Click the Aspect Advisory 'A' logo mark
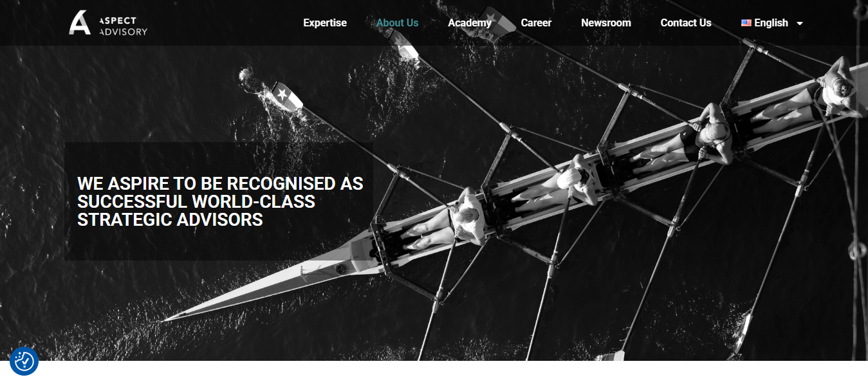Screen dimensions: 868x384 pos(80,23)
